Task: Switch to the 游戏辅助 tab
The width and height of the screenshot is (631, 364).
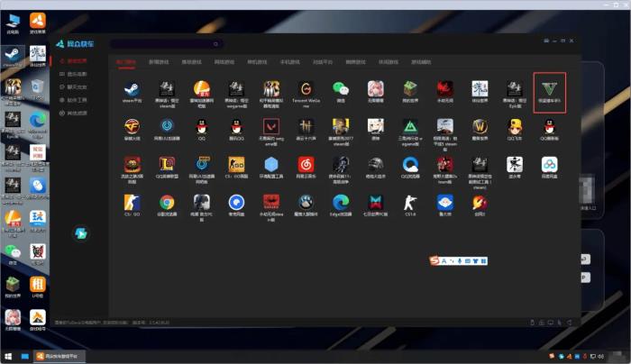Action: 421,62
